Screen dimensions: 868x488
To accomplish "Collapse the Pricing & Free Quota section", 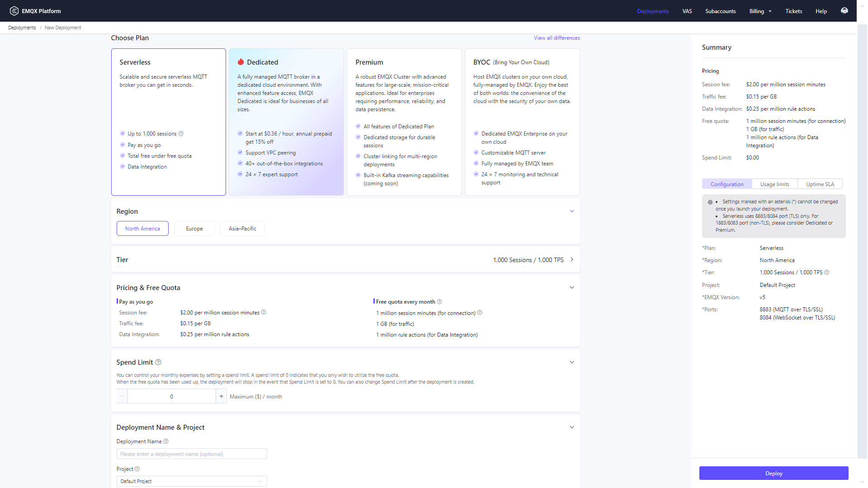I will 571,287.
